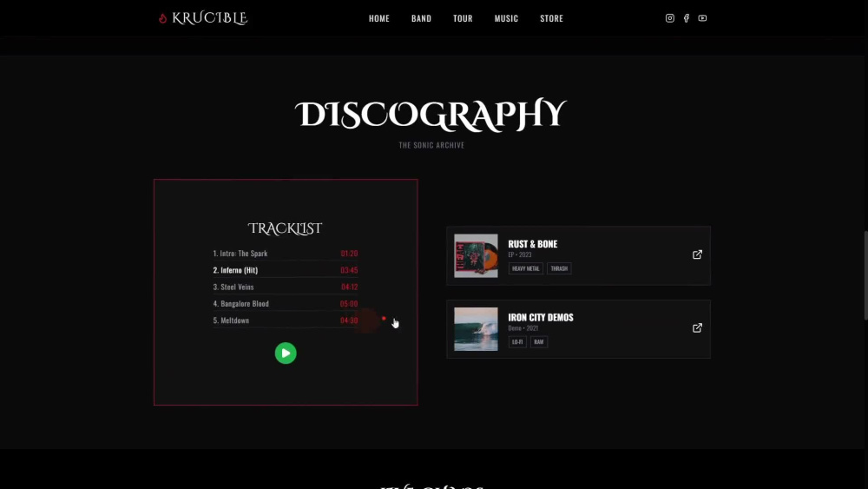Click the Rust & Bone title
868x489 pixels.
point(533,244)
